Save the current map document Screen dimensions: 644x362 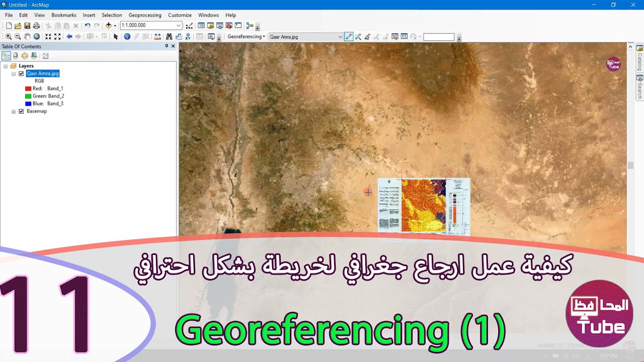tap(27, 25)
